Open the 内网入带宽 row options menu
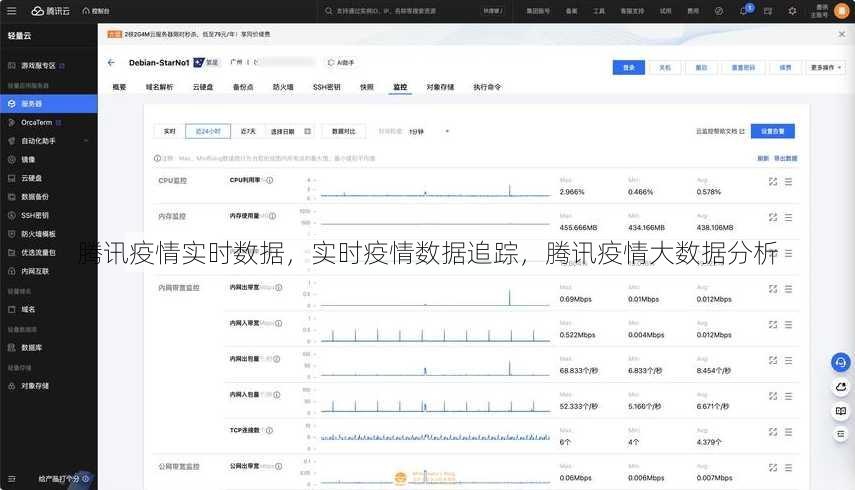The height and width of the screenshot is (490, 855). [788, 325]
